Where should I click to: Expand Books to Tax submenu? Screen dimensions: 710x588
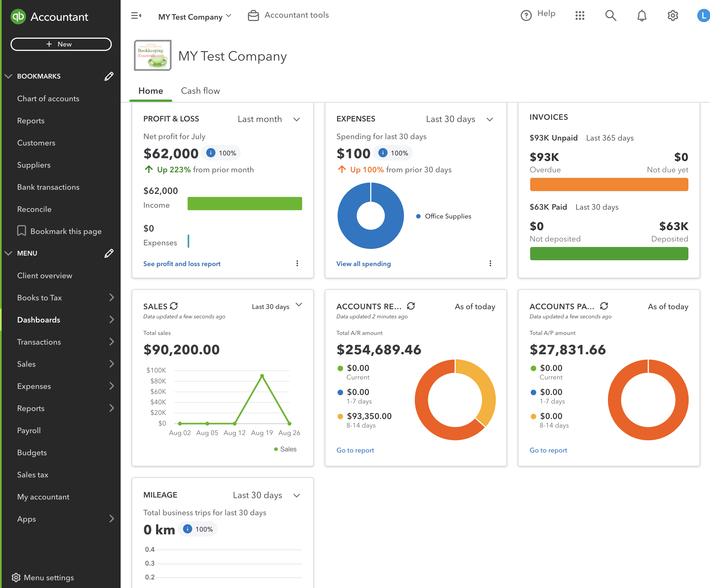(112, 297)
